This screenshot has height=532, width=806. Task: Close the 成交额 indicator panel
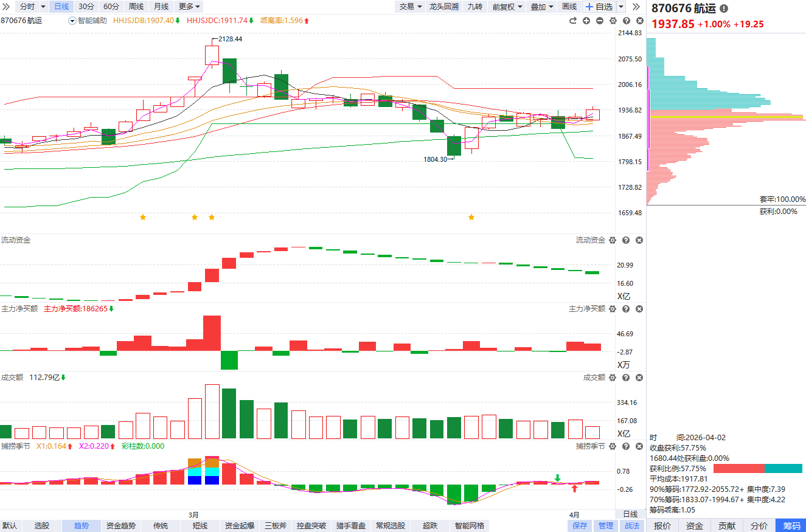(x=639, y=378)
